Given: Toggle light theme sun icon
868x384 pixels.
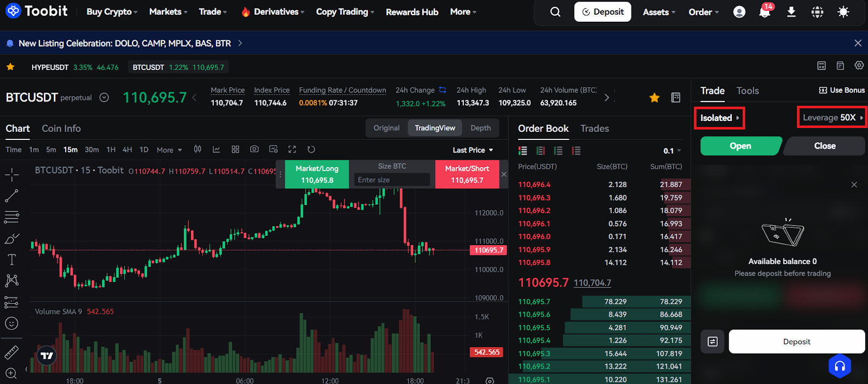Looking at the screenshot, I should (x=844, y=12).
